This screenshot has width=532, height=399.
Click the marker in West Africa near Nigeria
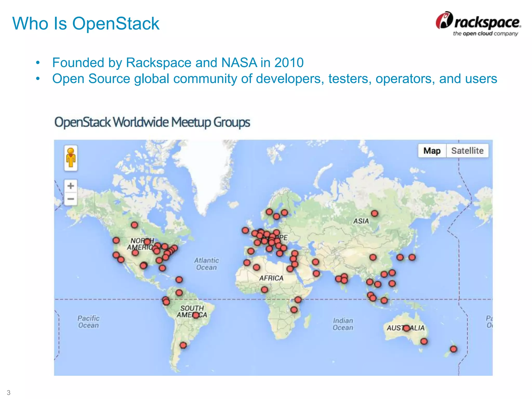264,290
